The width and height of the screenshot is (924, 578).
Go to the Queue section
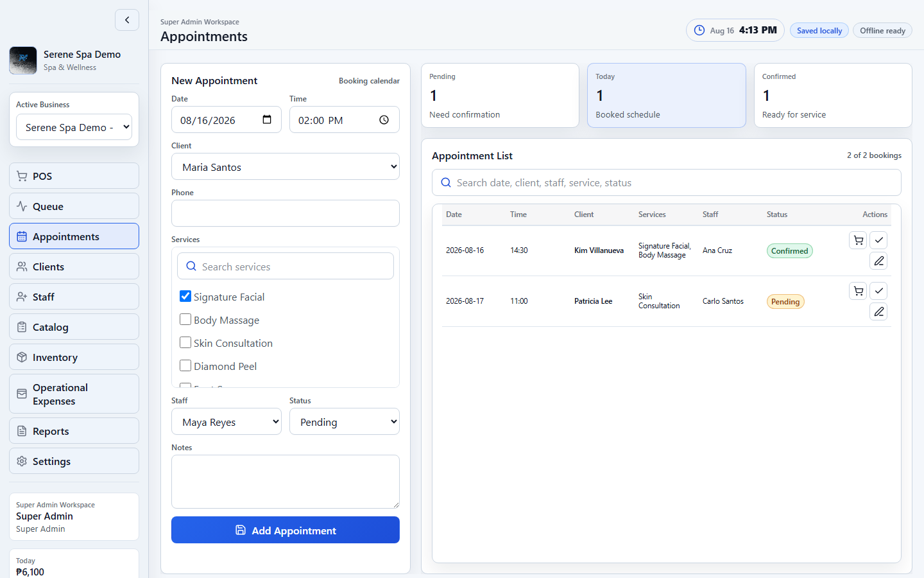[x=74, y=206]
